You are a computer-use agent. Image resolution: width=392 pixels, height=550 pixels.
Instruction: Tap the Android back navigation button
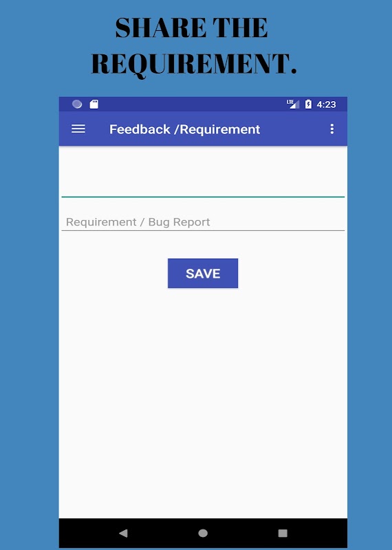(x=123, y=533)
